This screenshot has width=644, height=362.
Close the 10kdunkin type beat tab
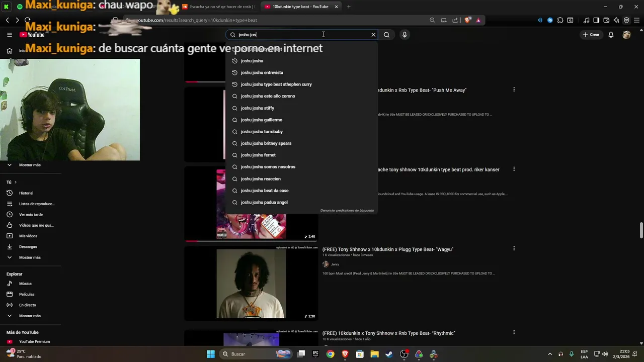click(x=336, y=7)
